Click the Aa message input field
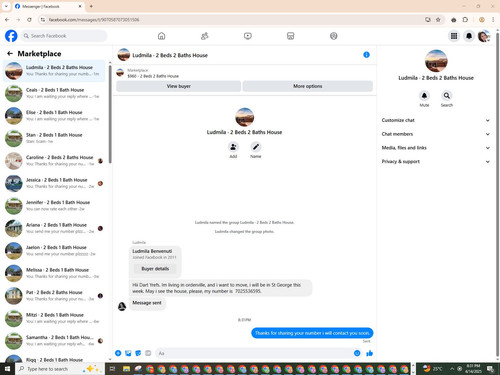 259,353
